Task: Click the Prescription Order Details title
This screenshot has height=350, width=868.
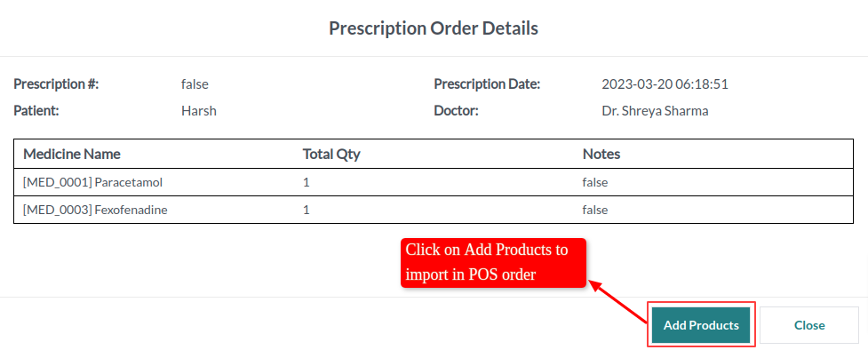Action: click(x=434, y=28)
